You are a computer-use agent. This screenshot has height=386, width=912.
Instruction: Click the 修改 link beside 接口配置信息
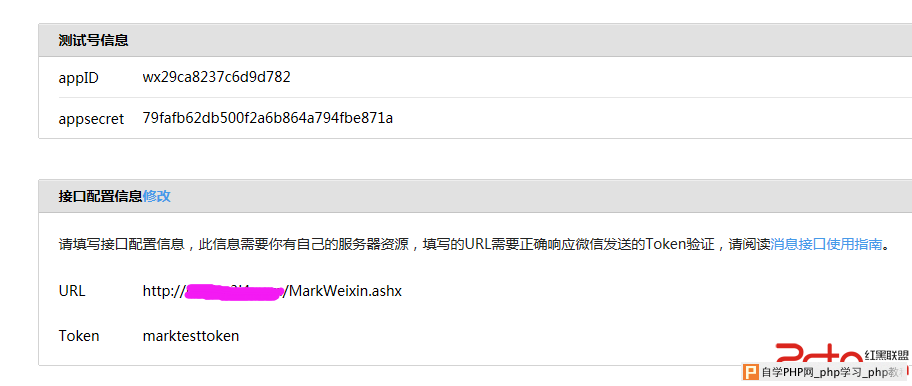[156, 196]
